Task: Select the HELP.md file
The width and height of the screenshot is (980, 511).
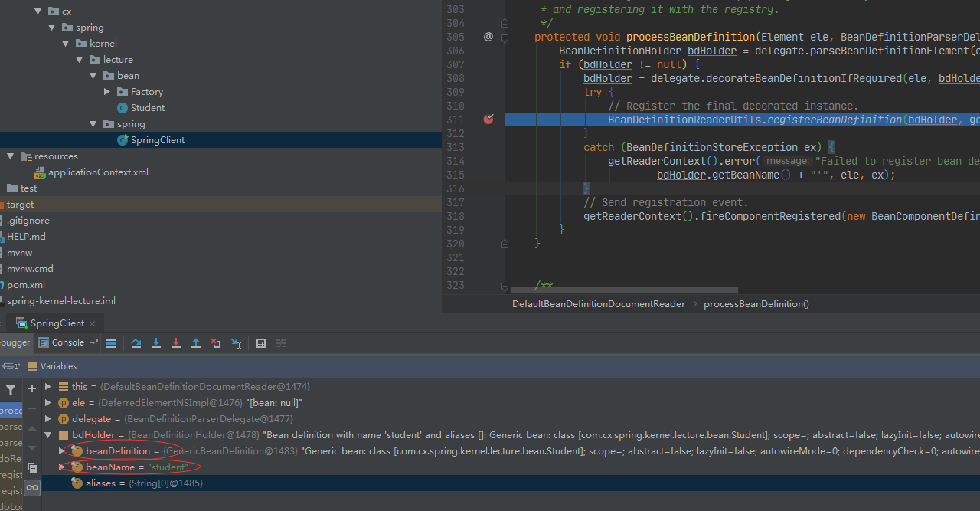Action: (23, 237)
